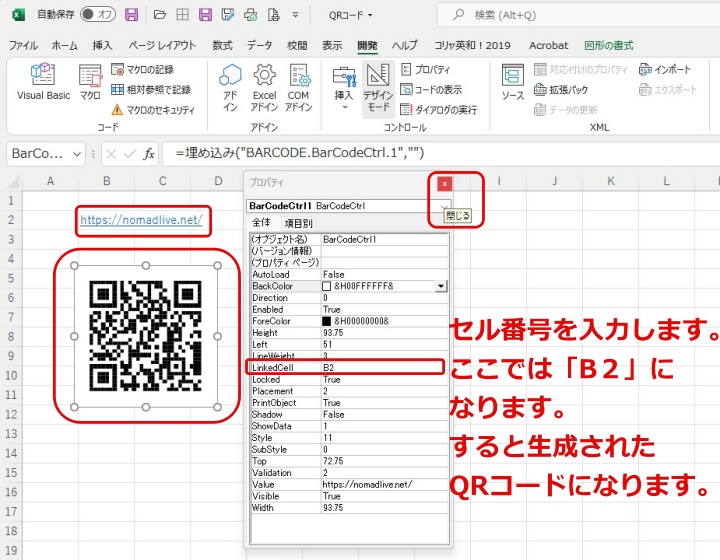Select the Locked property row
This screenshot has width=720, height=560.
[x=349, y=380]
